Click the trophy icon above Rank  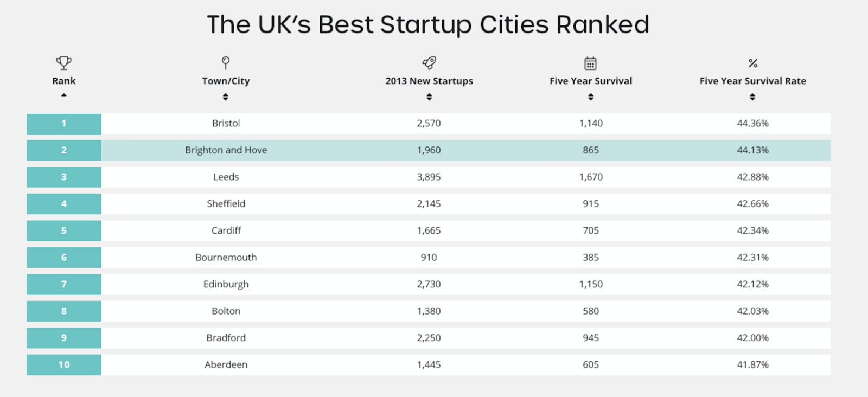click(64, 63)
